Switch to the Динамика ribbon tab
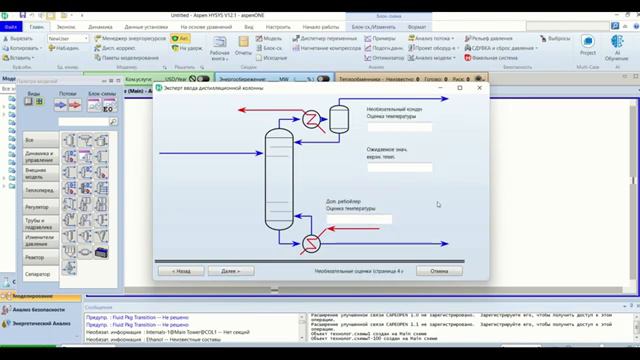Screen dimensions: 640x360 100,27
